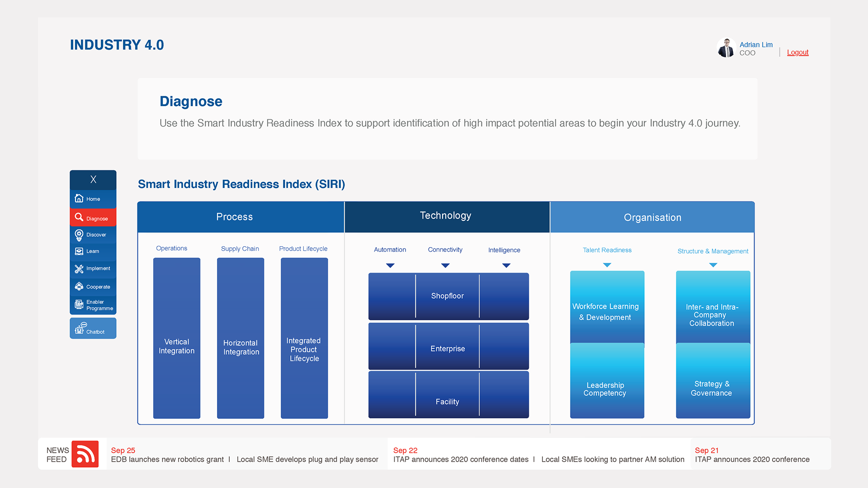
Task: Expand Structure & Management arrow
Action: click(x=713, y=265)
